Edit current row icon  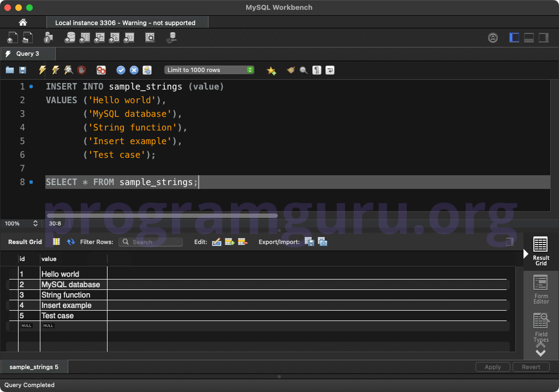[x=217, y=242]
